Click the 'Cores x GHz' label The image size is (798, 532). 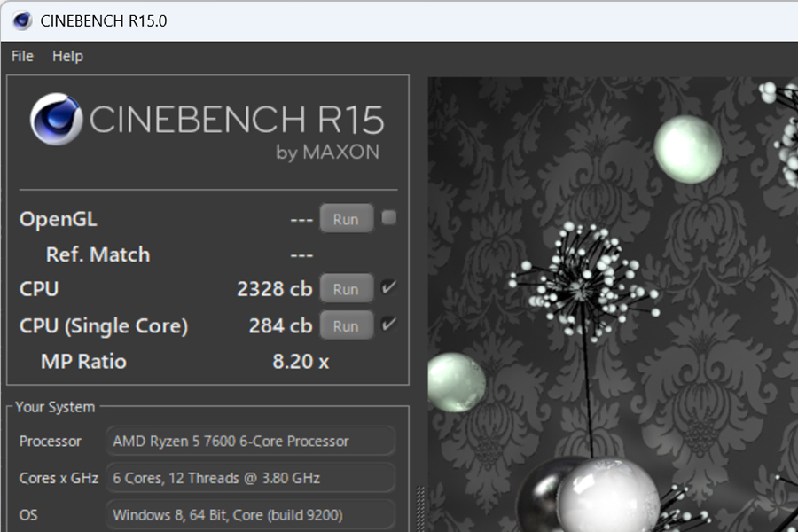[59, 478]
